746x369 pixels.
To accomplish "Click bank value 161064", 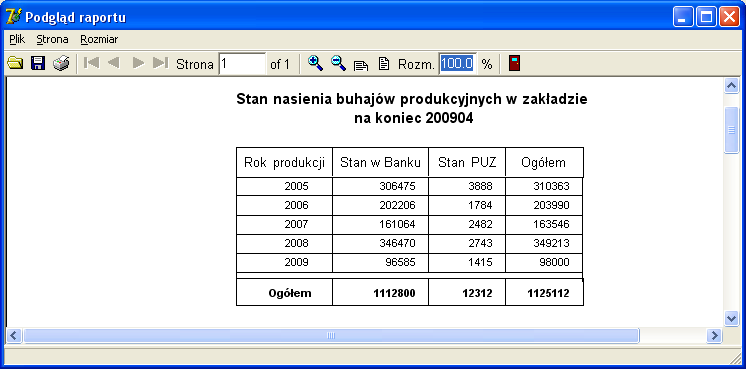I will (x=397, y=224).
